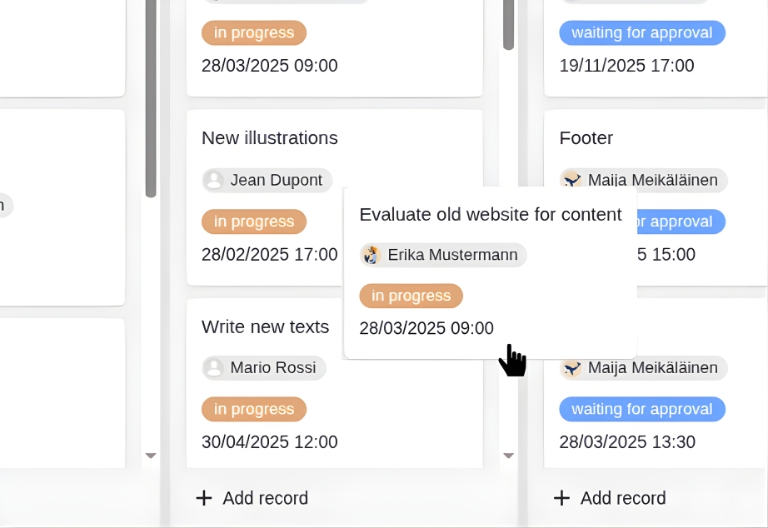Select the Jean Dupont collaborator chip
Viewport: 768px width, 528px height.
click(x=267, y=180)
